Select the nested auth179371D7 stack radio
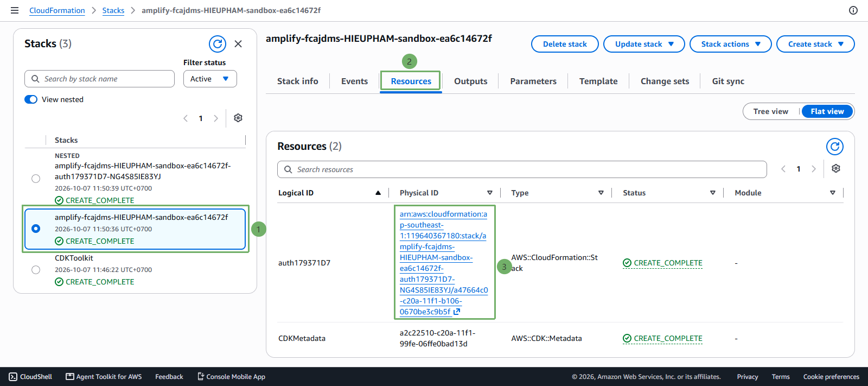The width and height of the screenshot is (868, 386). [36, 179]
